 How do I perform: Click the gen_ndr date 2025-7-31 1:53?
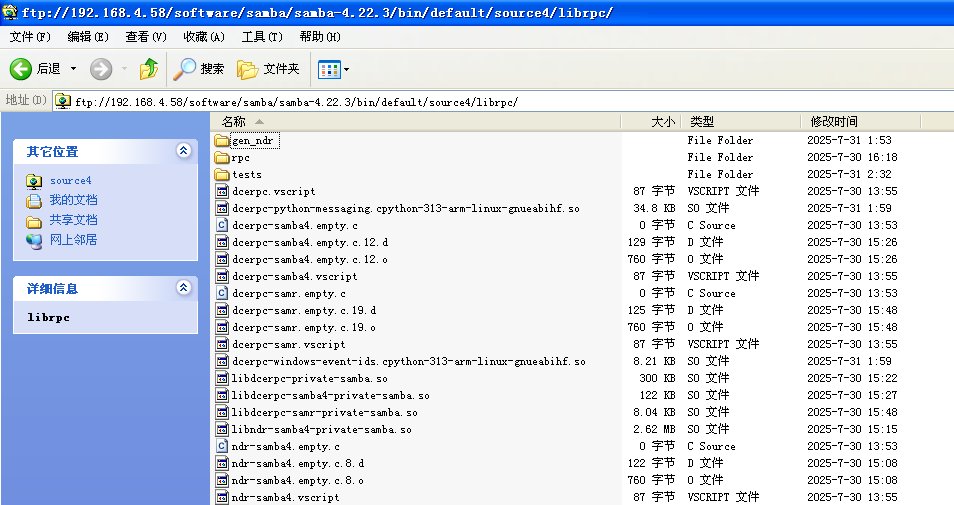(x=849, y=141)
